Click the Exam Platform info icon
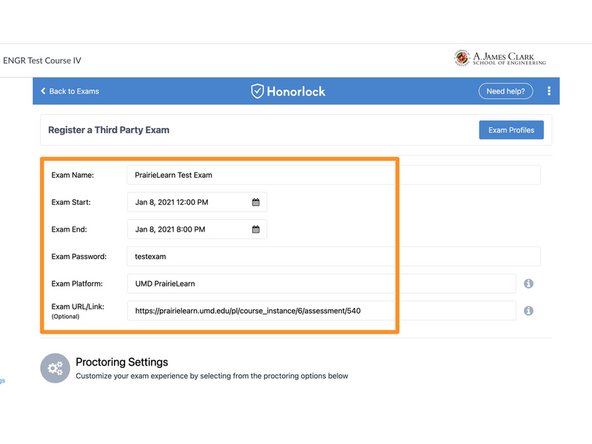 (x=529, y=284)
